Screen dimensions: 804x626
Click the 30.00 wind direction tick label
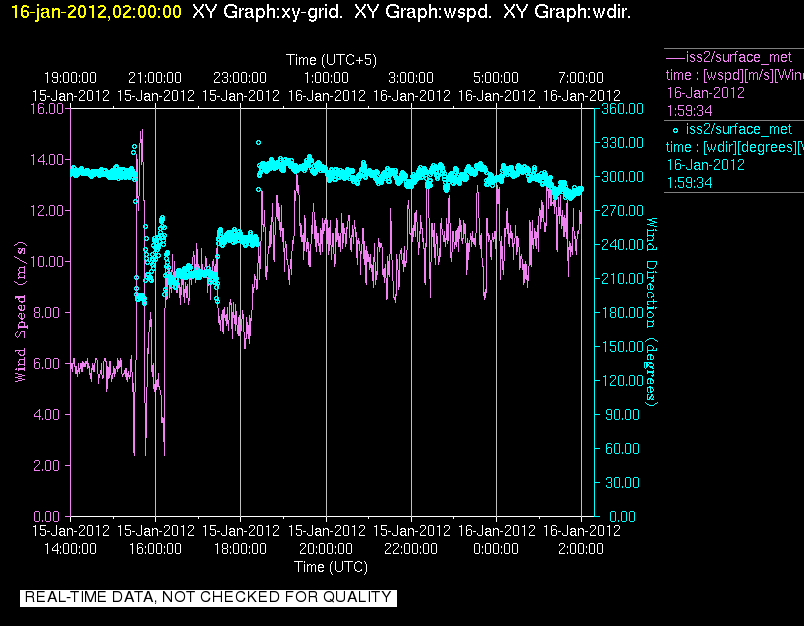click(622, 482)
